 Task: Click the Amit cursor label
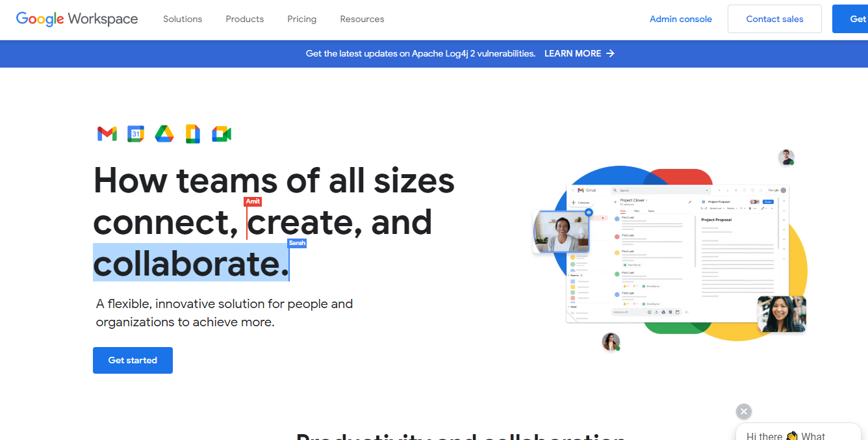[253, 201]
